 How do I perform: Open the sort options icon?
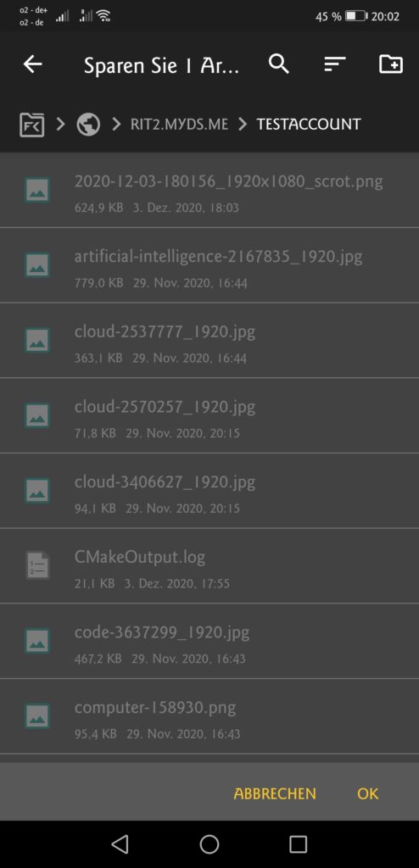click(x=335, y=64)
